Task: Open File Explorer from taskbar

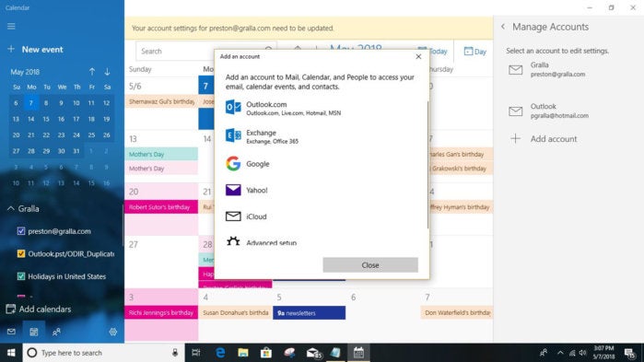Action: [243, 353]
